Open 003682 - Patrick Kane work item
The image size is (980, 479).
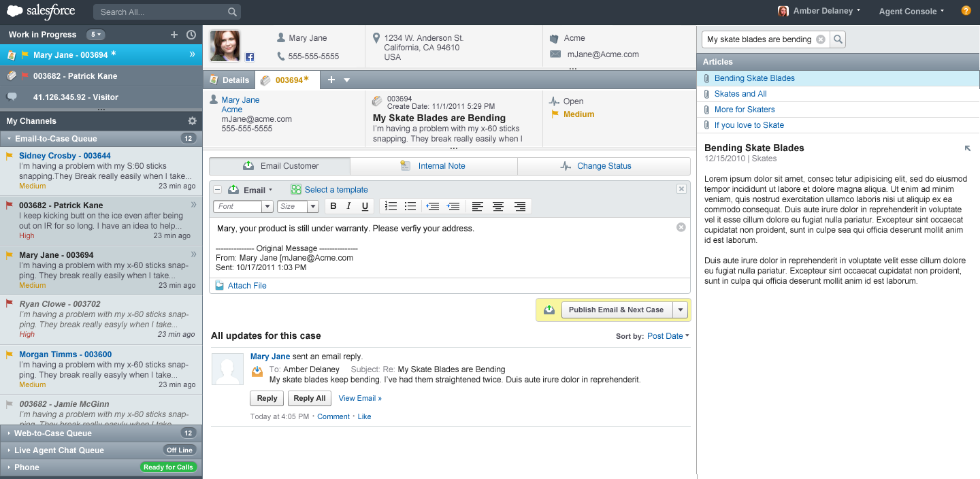(x=101, y=76)
